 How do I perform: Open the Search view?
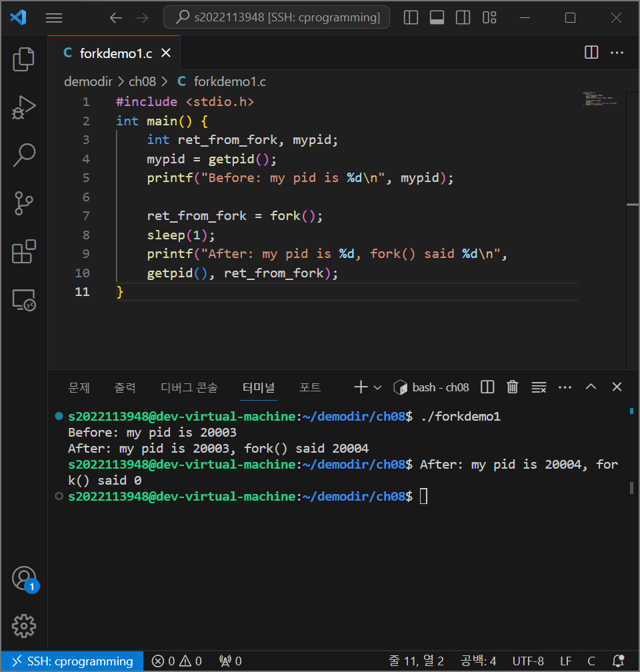click(x=23, y=155)
